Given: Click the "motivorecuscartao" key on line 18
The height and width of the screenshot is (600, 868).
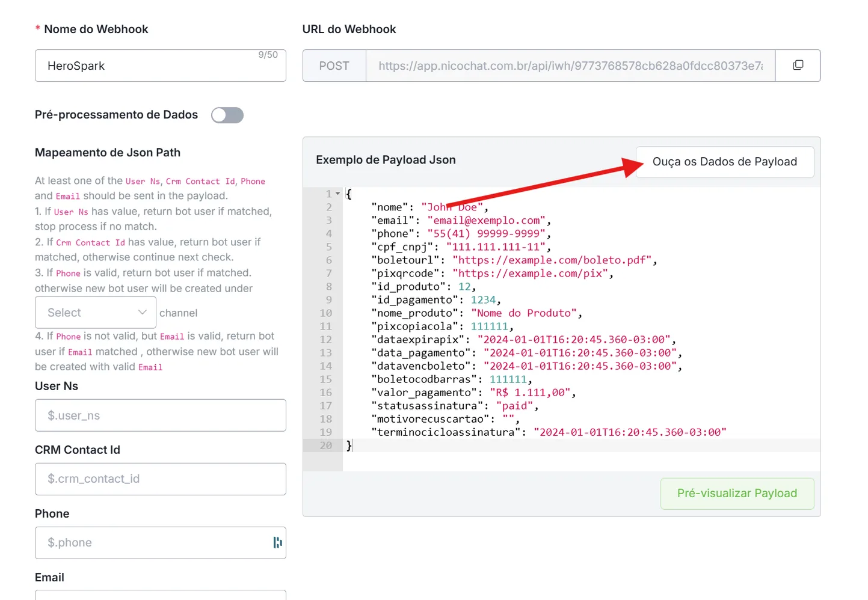Looking at the screenshot, I should pos(431,419).
